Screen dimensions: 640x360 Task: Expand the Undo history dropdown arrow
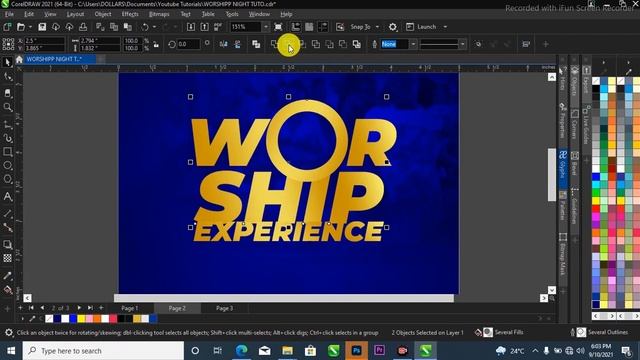click(154, 27)
